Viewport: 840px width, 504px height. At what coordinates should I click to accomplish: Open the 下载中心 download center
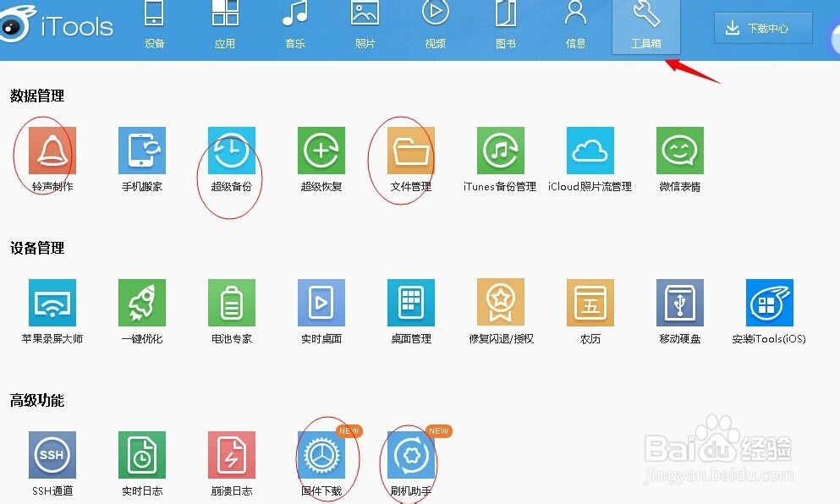tap(763, 28)
